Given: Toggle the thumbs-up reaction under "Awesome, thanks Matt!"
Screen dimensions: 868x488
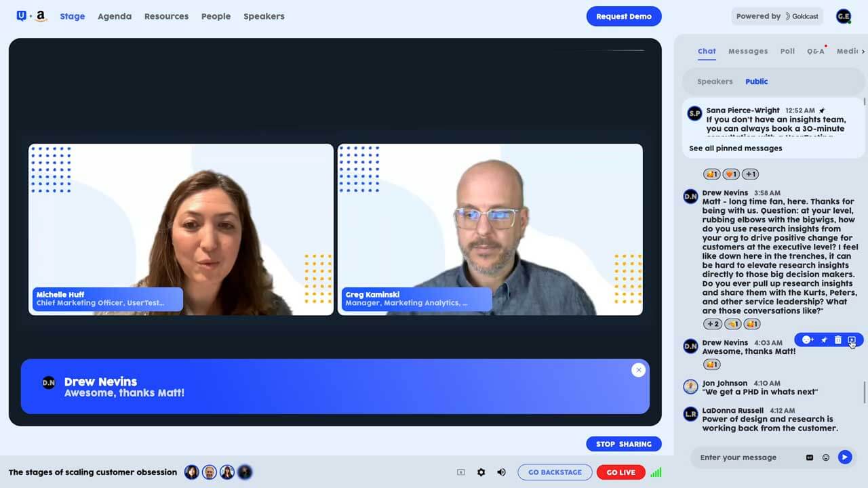Looking at the screenshot, I should pyautogui.click(x=711, y=365).
